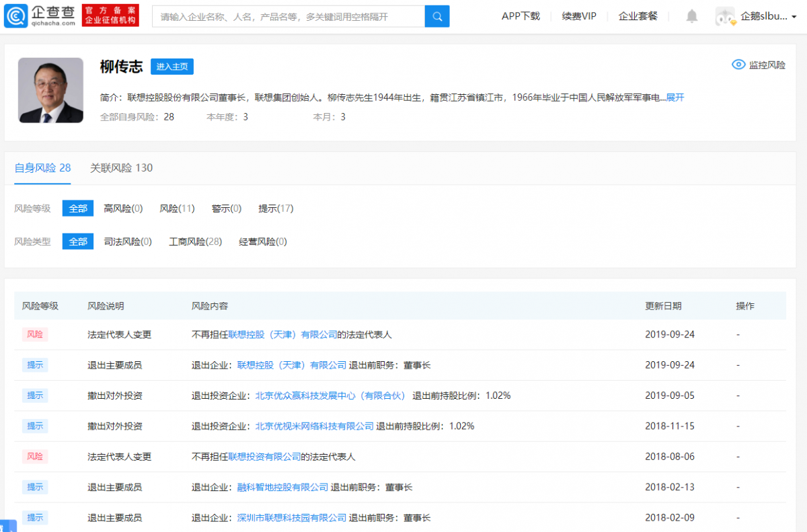The width and height of the screenshot is (807, 532).
Task: Open the 联想投资有限公司 company link
Action: 264,457
